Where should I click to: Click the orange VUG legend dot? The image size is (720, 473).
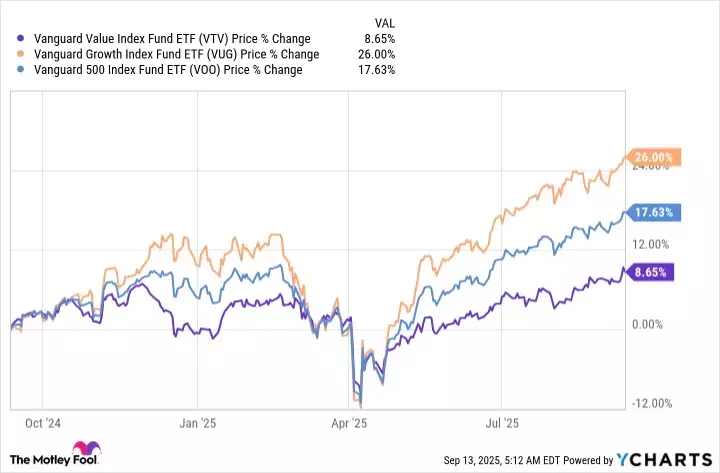pos(12,54)
